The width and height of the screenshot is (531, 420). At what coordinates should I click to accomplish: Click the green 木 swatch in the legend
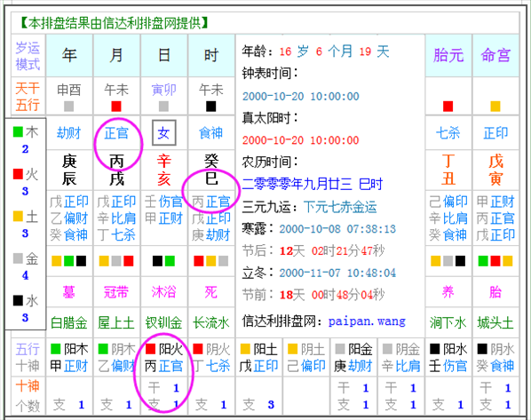18,131
